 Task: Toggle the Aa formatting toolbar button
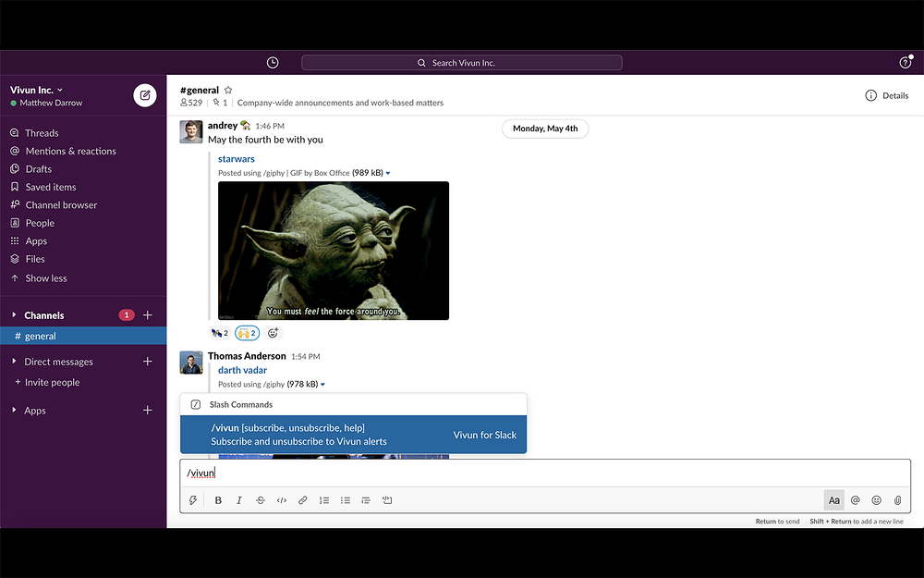pos(833,500)
